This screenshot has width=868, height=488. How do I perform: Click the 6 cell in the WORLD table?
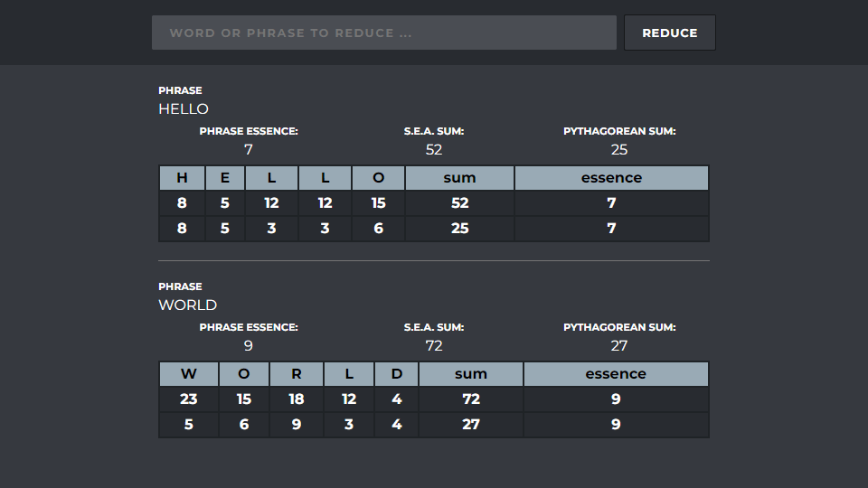244,425
